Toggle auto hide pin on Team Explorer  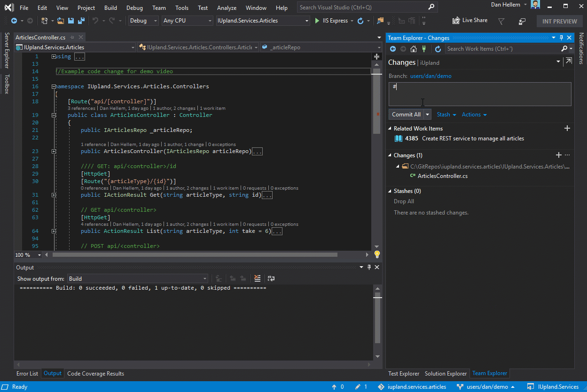pos(561,38)
